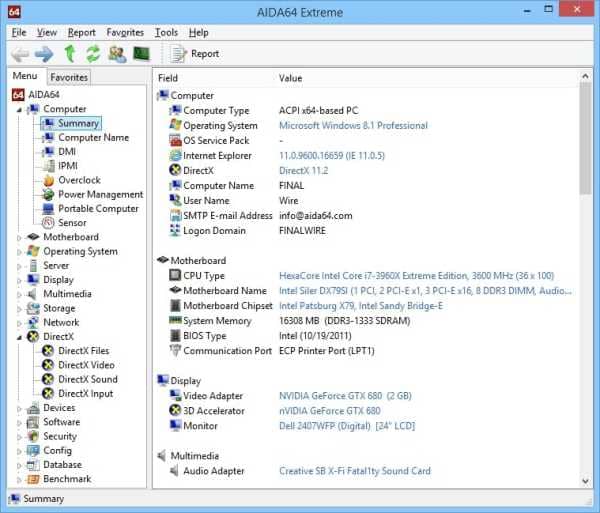Open the Microsoft Windows 8.1 Professional link
The width and height of the screenshot is (600, 513).
(353, 125)
